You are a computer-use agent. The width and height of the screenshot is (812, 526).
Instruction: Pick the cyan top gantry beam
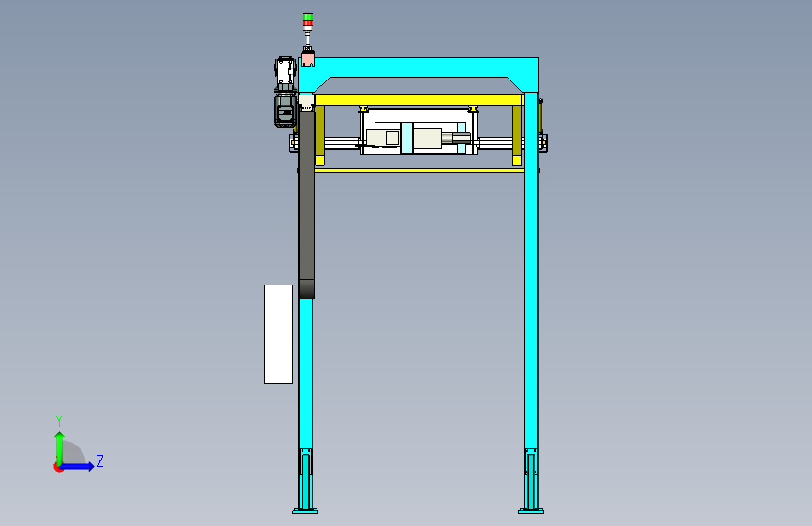(x=419, y=67)
